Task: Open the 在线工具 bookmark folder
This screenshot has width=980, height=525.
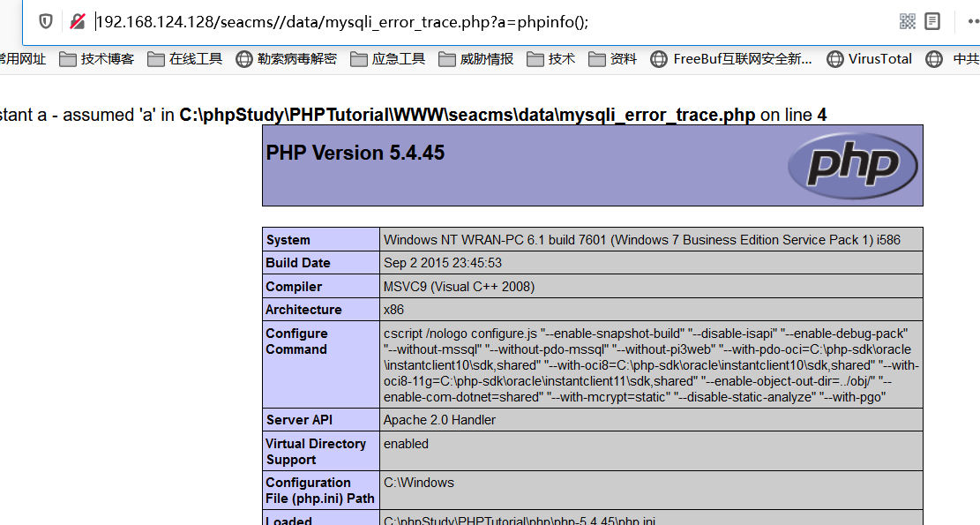Action: (x=184, y=59)
